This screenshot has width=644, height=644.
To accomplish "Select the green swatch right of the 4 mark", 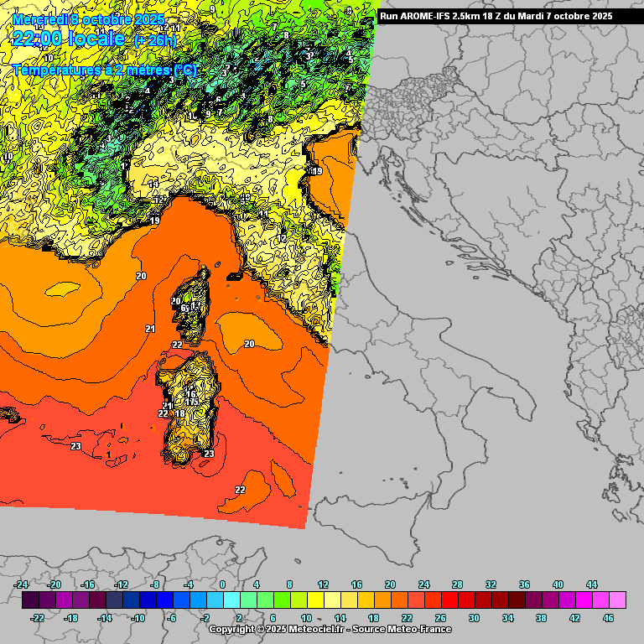I will 264,600.
